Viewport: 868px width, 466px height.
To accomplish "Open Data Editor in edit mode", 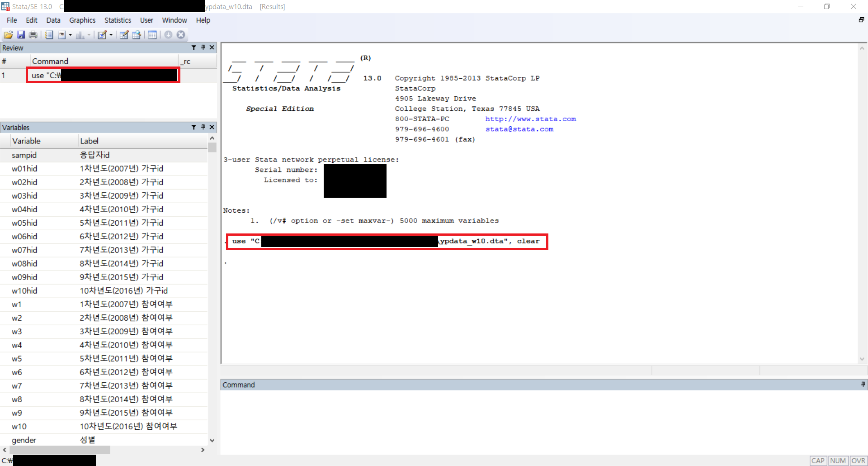I will (x=124, y=35).
